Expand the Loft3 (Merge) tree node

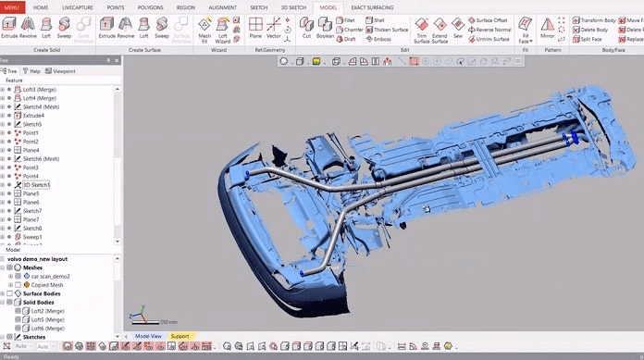pyautogui.click(x=3, y=89)
